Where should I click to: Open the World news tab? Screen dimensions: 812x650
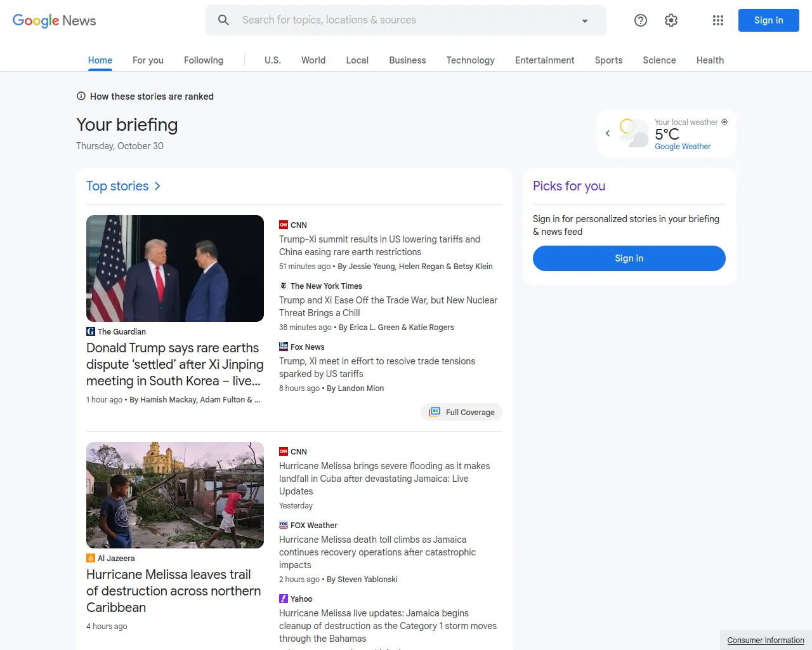pyautogui.click(x=313, y=60)
